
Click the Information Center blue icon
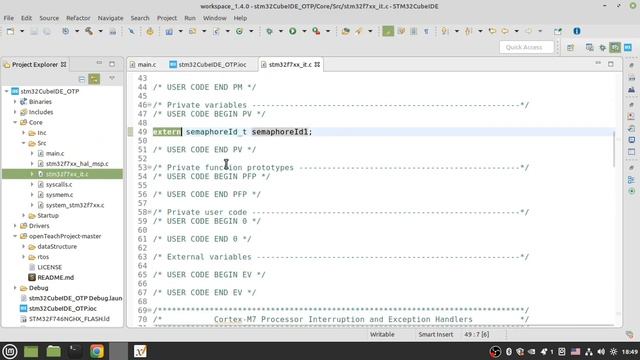tap(577, 31)
